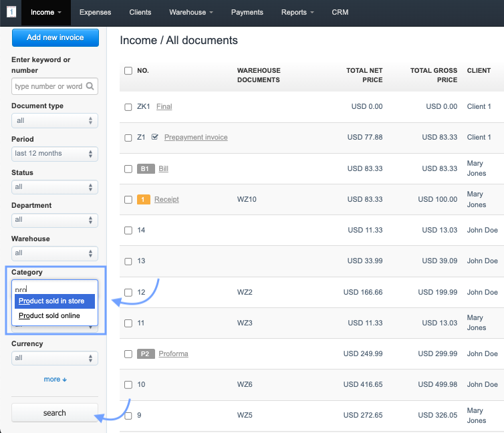This screenshot has height=433, width=504.
Task: Expand the Period dropdown showing last 12 months
Action: pyautogui.click(x=55, y=154)
